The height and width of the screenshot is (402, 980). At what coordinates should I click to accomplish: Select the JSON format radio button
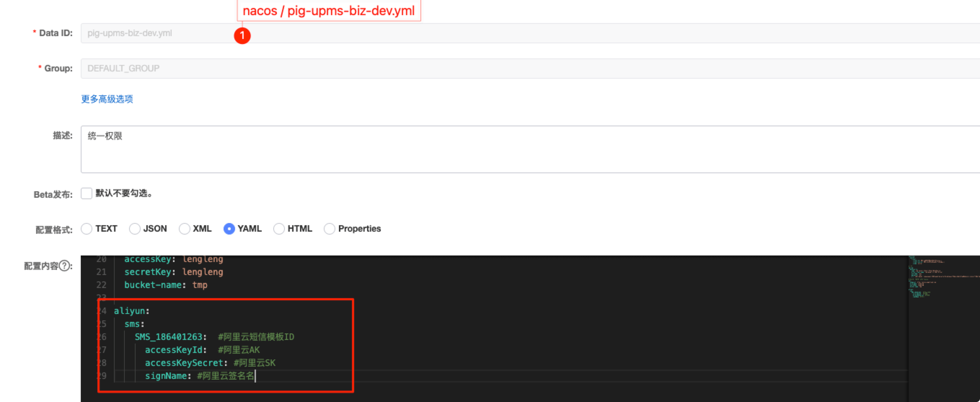click(x=134, y=229)
